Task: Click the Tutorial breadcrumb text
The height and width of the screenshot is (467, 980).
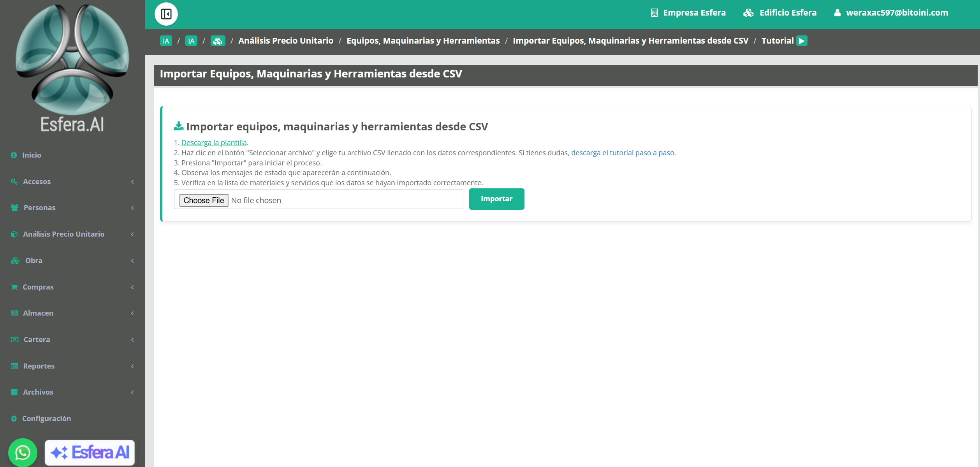Action: (x=777, y=41)
